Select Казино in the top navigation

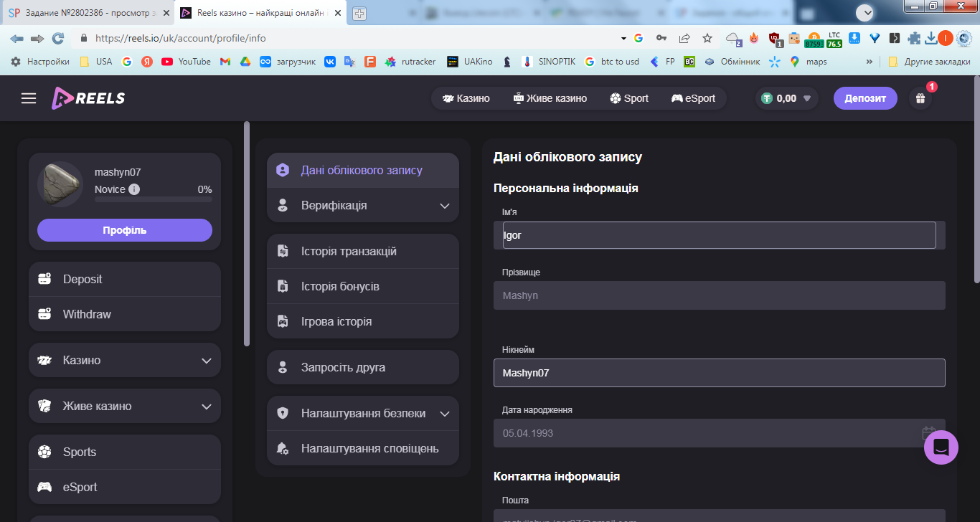point(466,98)
